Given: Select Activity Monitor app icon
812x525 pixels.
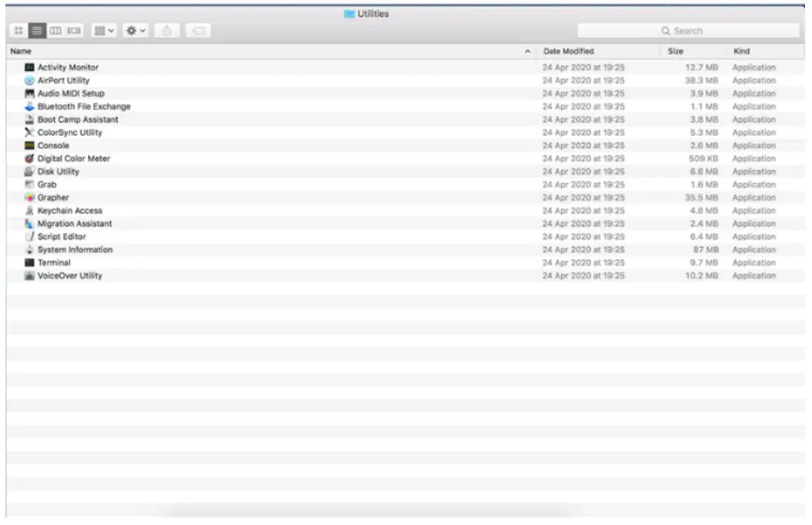Looking at the screenshot, I should click(29, 67).
